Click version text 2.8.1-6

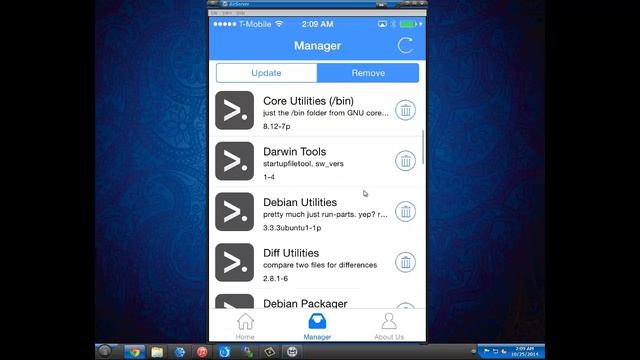pos(276,278)
